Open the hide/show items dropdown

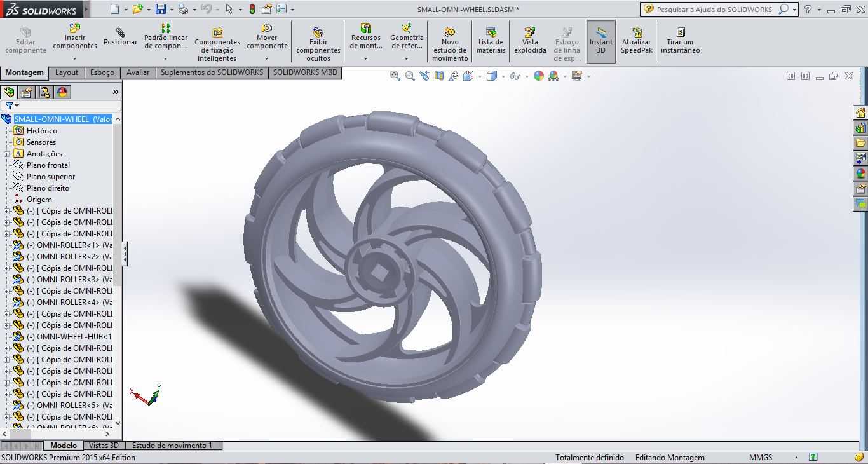pos(527,76)
